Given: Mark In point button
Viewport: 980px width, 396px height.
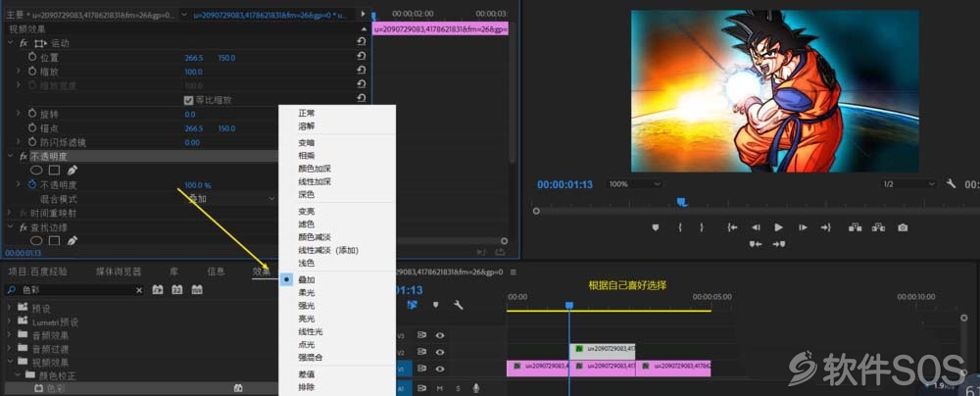Looking at the screenshot, I should [679, 227].
